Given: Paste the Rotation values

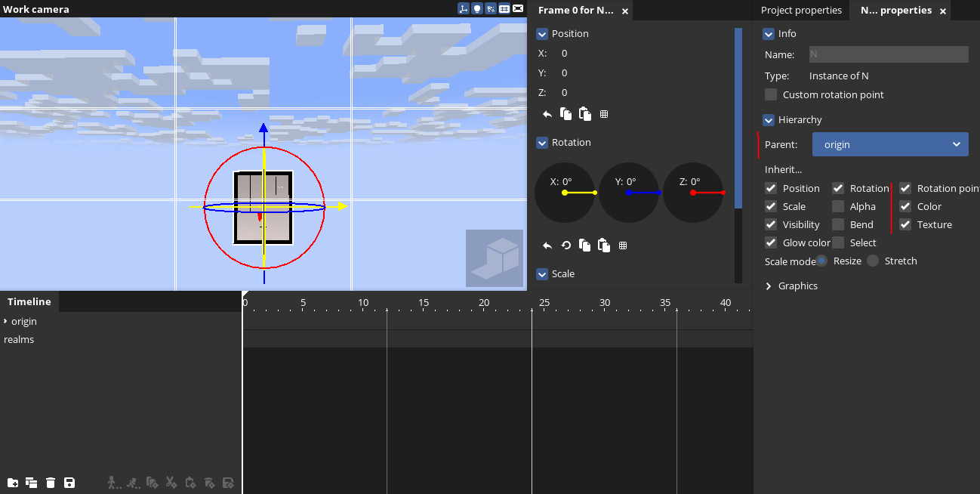Looking at the screenshot, I should pyautogui.click(x=603, y=245).
